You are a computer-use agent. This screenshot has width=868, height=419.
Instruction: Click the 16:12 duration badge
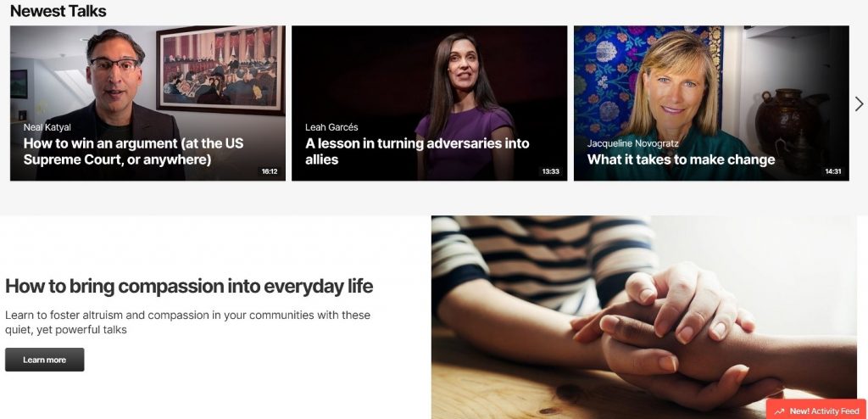pyautogui.click(x=270, y=171)
